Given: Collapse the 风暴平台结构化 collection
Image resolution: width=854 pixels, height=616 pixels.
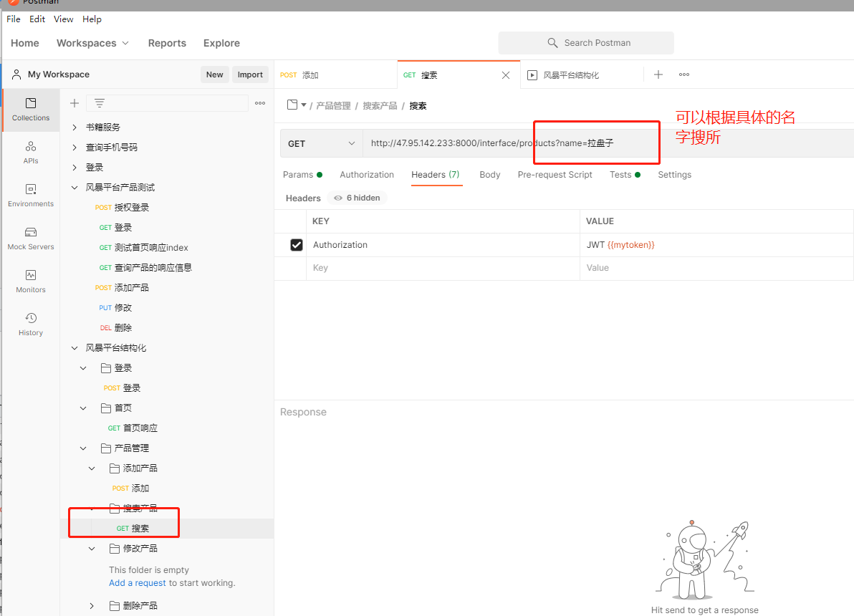Looking at the screenshot, I should point(75,348).
